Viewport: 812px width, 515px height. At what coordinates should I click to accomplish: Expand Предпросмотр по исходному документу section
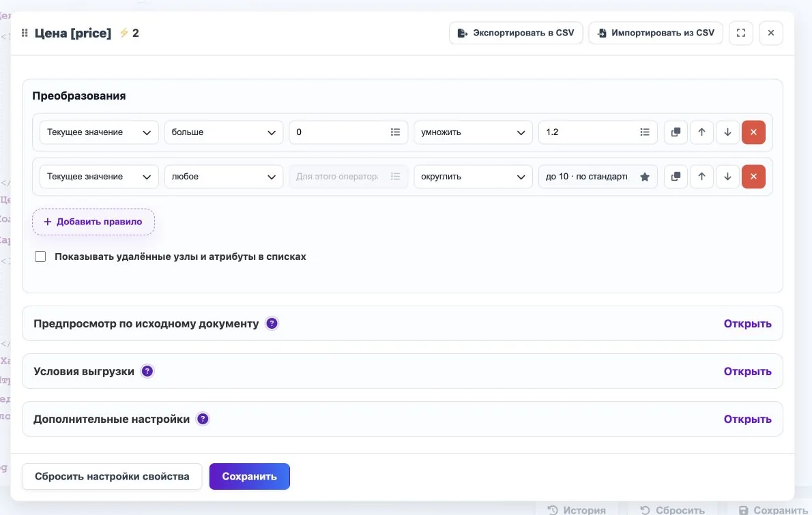coord(747,323)
